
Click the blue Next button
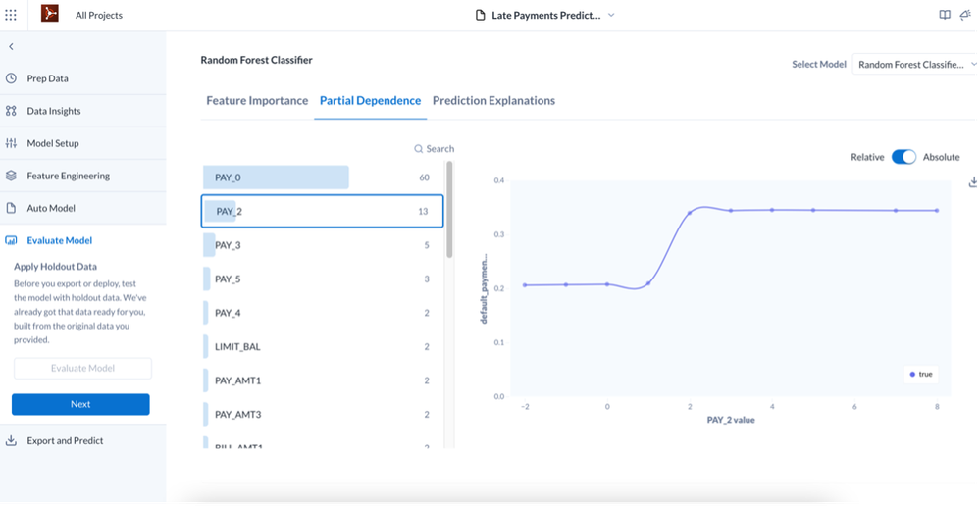(80, 404)
